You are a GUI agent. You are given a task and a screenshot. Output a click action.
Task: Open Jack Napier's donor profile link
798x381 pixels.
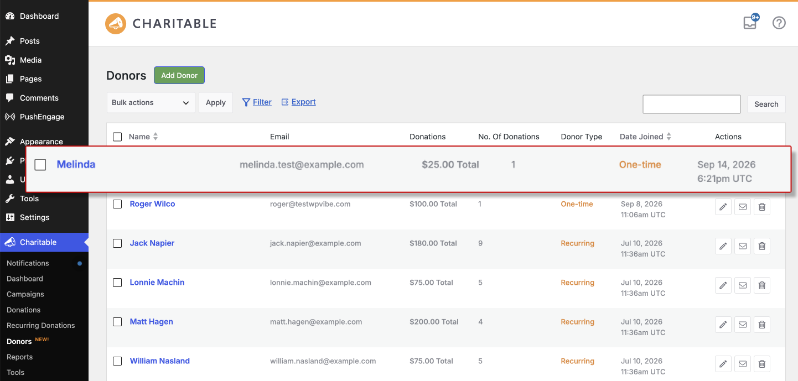click(152, 243)
